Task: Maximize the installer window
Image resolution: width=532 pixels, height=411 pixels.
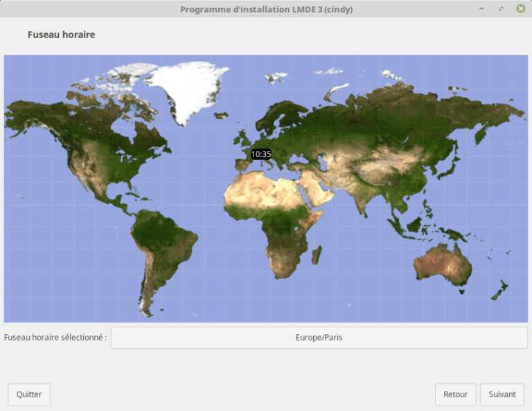Action: (501, 9)
